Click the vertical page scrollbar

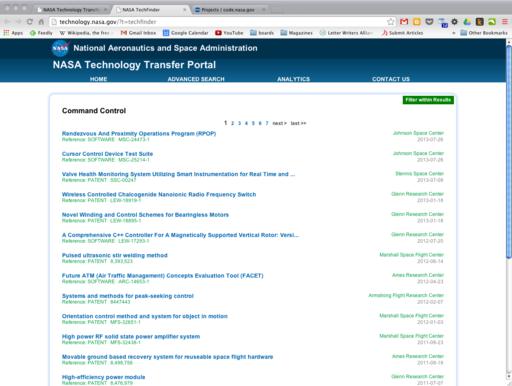pyautogui.click(x=509, y=209)
